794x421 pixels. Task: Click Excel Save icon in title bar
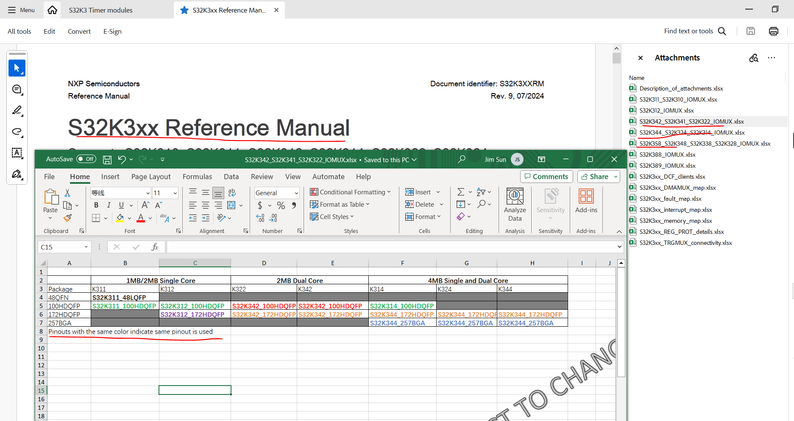107,160
